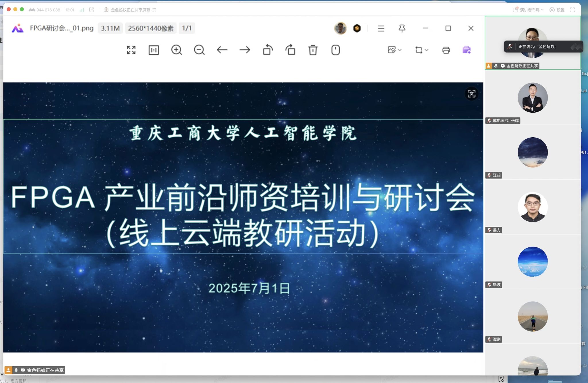Rotate the image counterclockwise

coord(267,50)
